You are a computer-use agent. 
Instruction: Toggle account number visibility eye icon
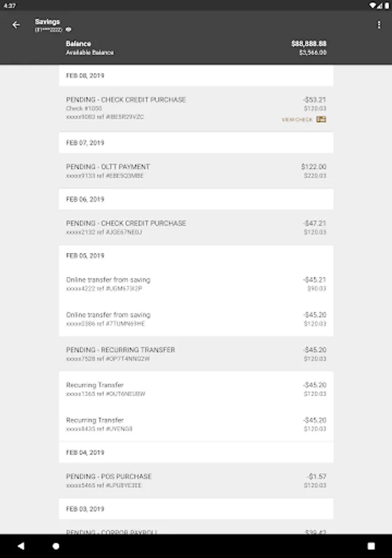pos(69,29)
